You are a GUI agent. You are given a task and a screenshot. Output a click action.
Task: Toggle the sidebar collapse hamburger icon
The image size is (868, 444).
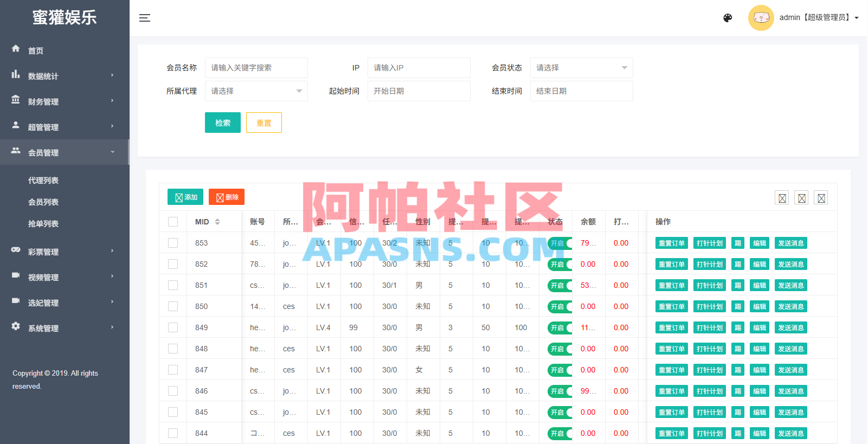point(145,18)
